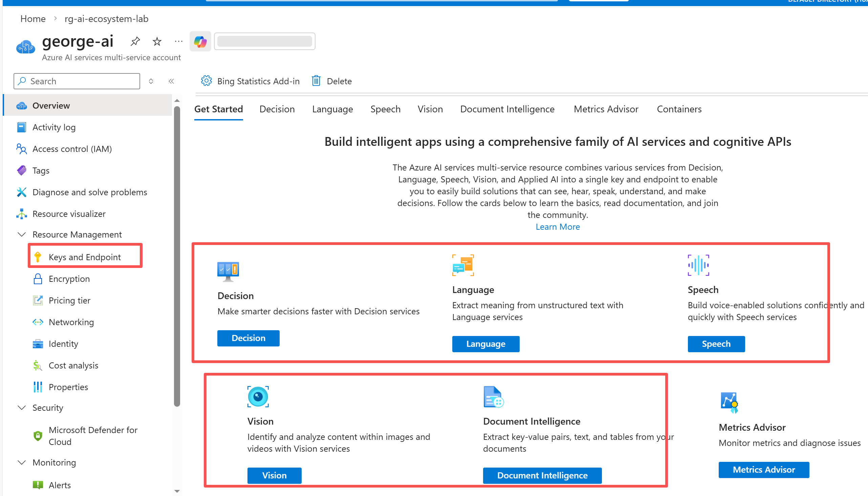Follow the Learn More link
Screen dimensions: 868x496
[558, 227]
